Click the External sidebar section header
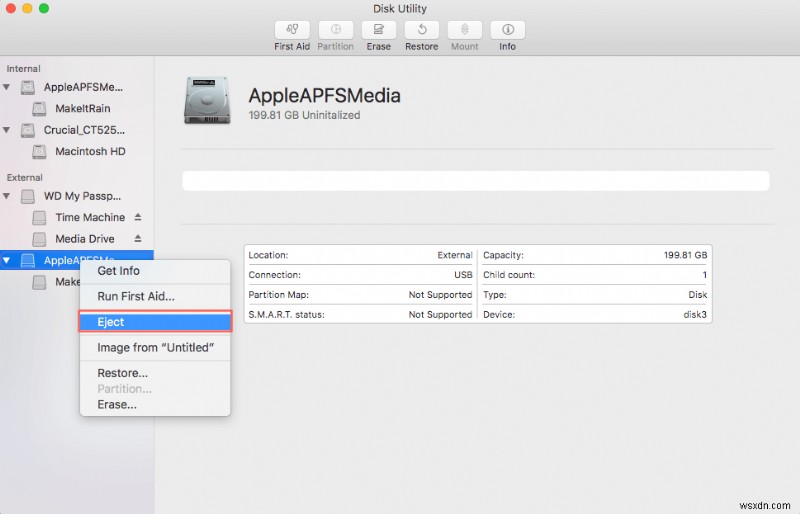The width and height of the screenshot is (800, 514). (24, 178)
